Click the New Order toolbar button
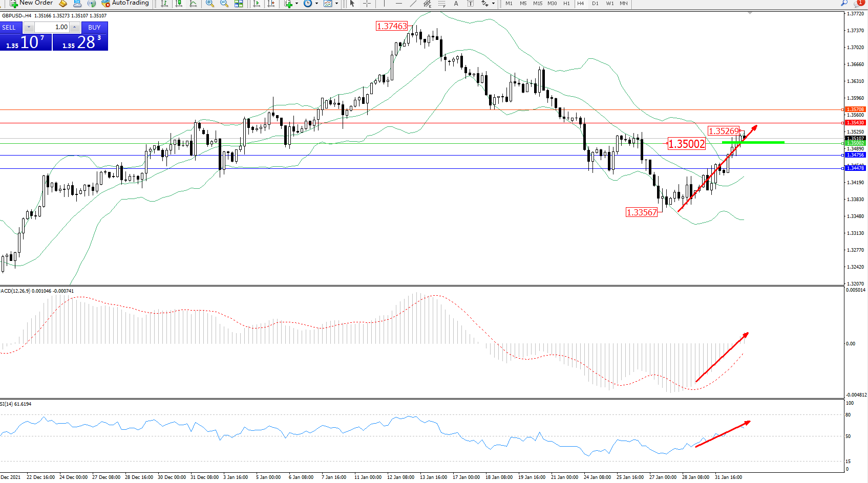Image resolution: width=868 pixels, height=483 pixels. coord(31,3)
